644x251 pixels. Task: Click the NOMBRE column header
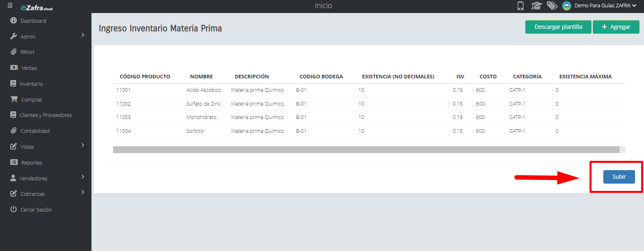(201, 76)
